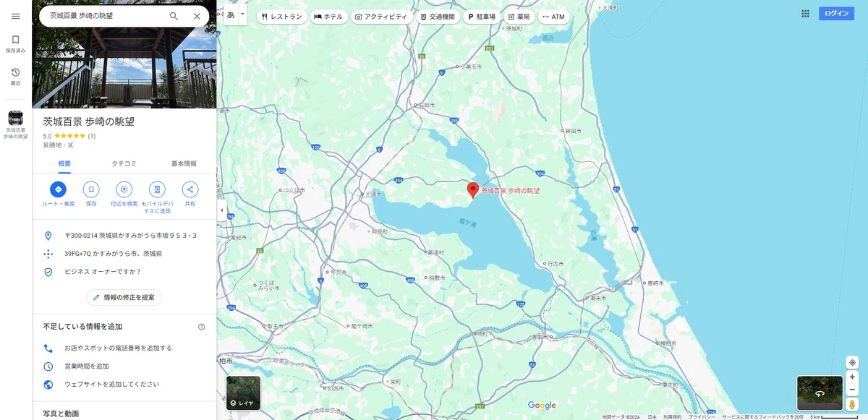The width and height of the screenshot is (868, 420).
Task: Click the red map pin marker
Action: (473, 190)
